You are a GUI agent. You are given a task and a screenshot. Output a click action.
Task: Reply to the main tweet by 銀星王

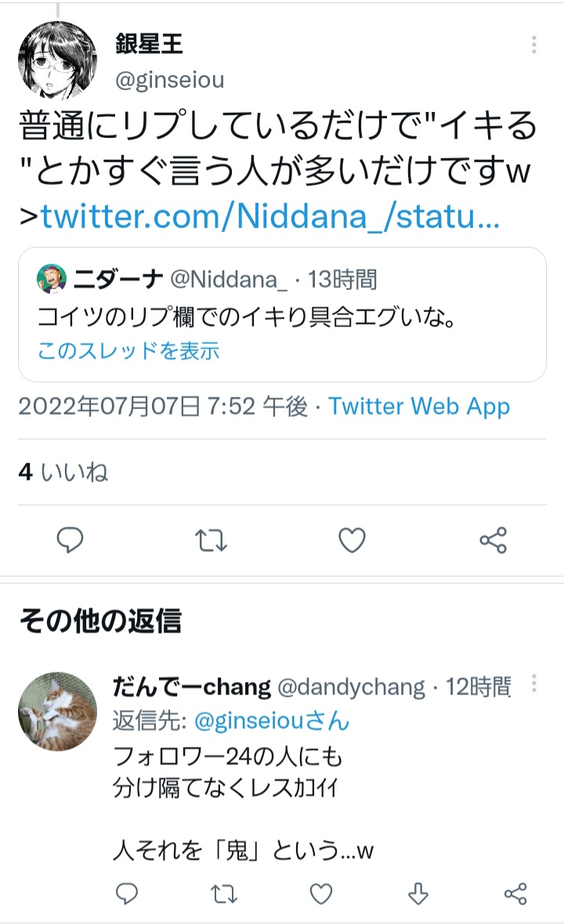[x=70, y=540]
